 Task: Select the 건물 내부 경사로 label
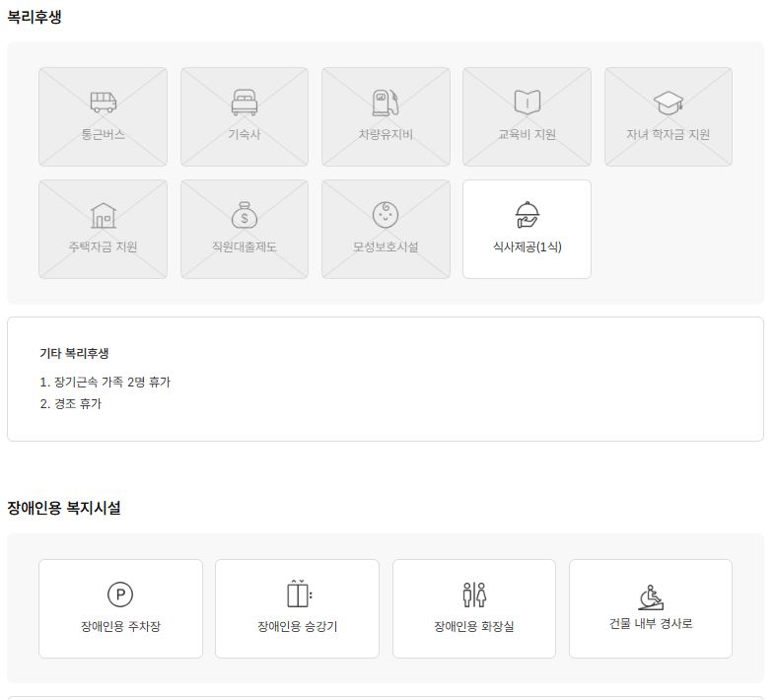tap(651, 623)
